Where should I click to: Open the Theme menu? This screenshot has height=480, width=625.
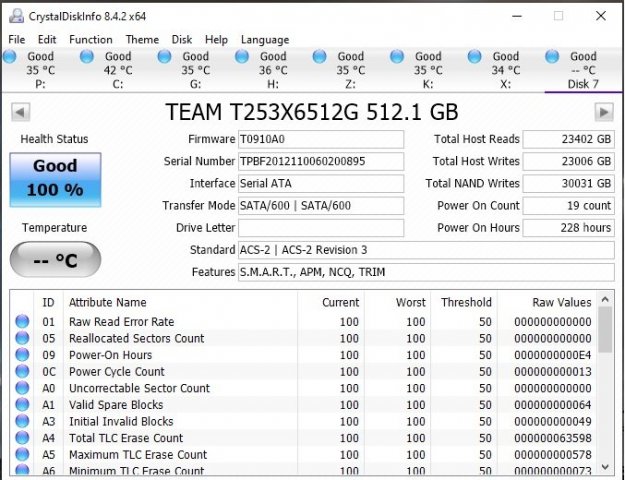pos(142,39)
